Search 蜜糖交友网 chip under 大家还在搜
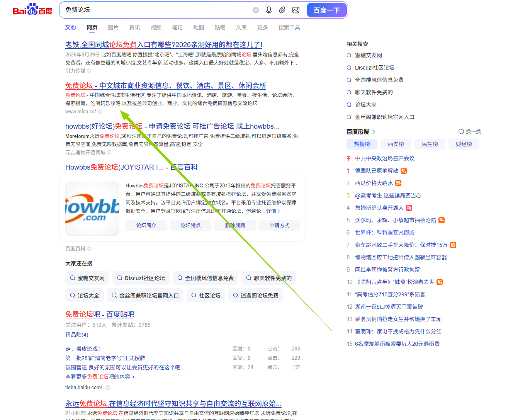Viewport: 513px width, 420px height. [87, 278]
